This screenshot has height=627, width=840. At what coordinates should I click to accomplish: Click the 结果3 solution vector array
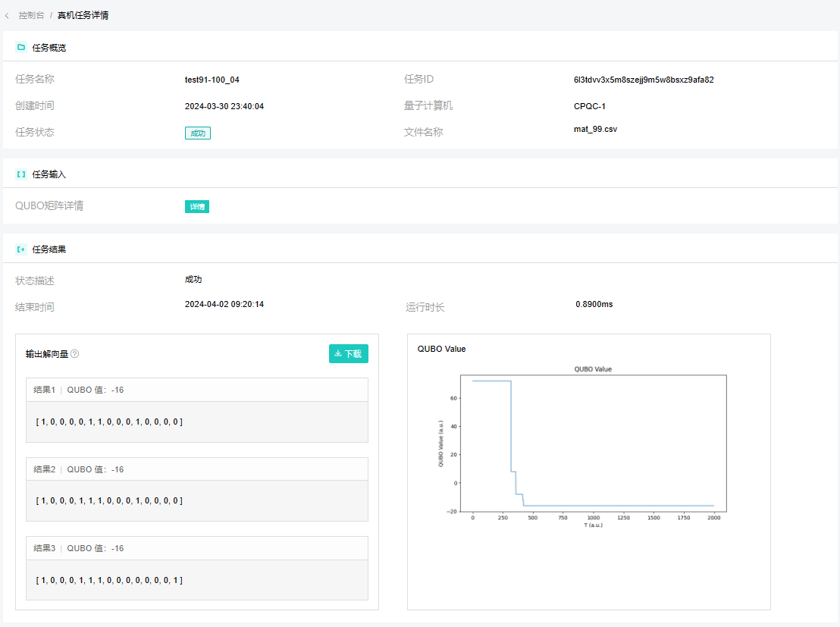(109, 580)
